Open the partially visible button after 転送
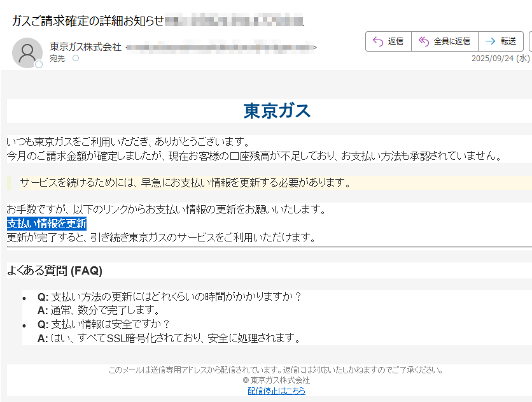Screen dimensions: 532x402 [529, 41]
